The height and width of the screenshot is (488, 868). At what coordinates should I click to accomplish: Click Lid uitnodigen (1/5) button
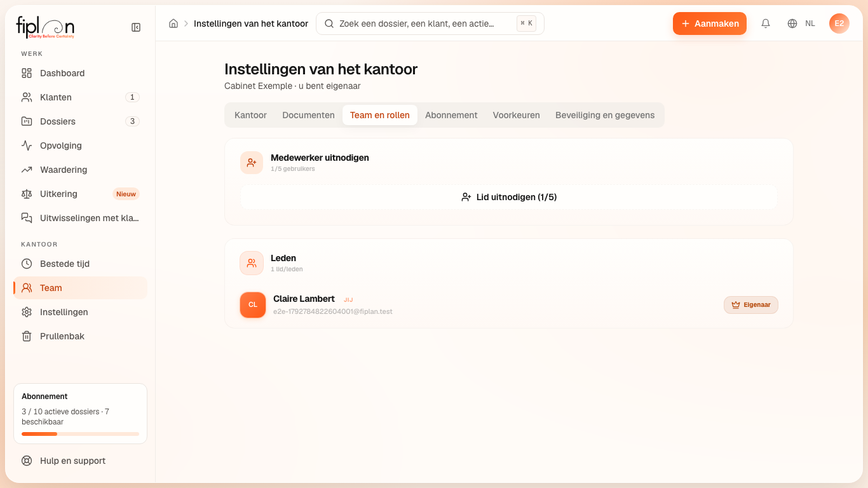click(x=509, y=197)
